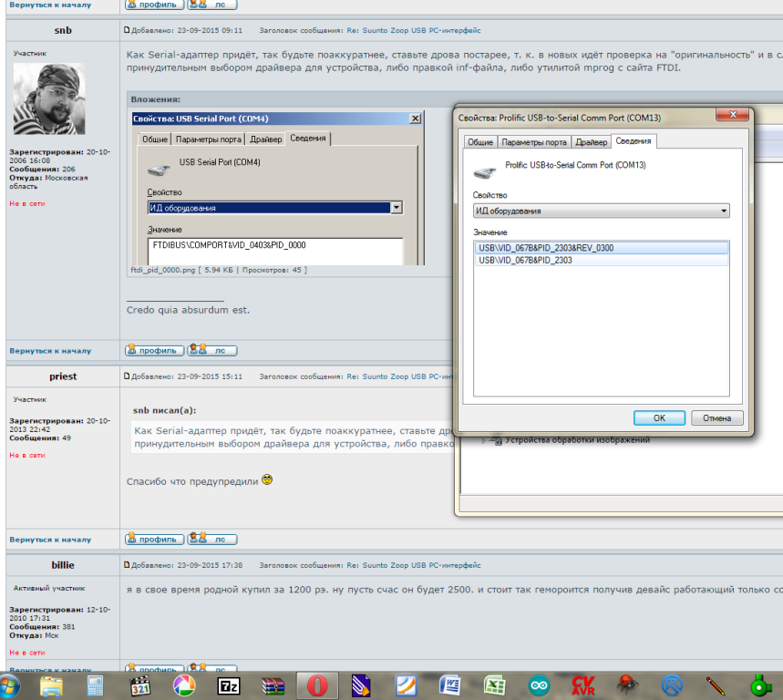Open priest's 'профиль' button
The image size is (783, 700).
click(154, 539)
